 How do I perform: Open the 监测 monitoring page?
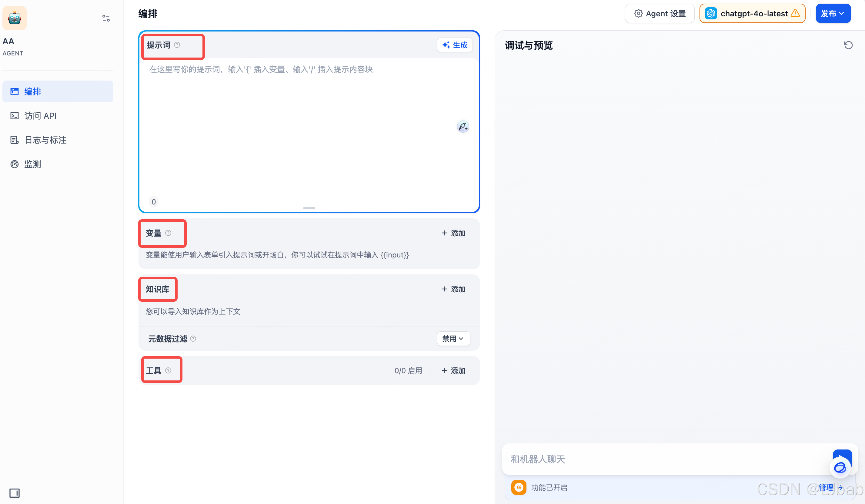point(33,164)
